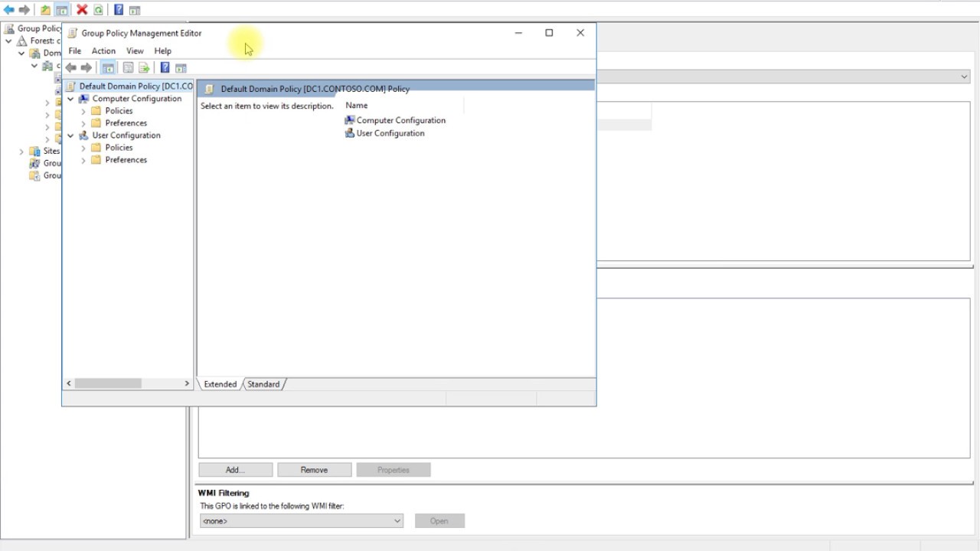Expand Policies under Computer Configuration
The image size is (980, 551).
(x=83, y=111)
